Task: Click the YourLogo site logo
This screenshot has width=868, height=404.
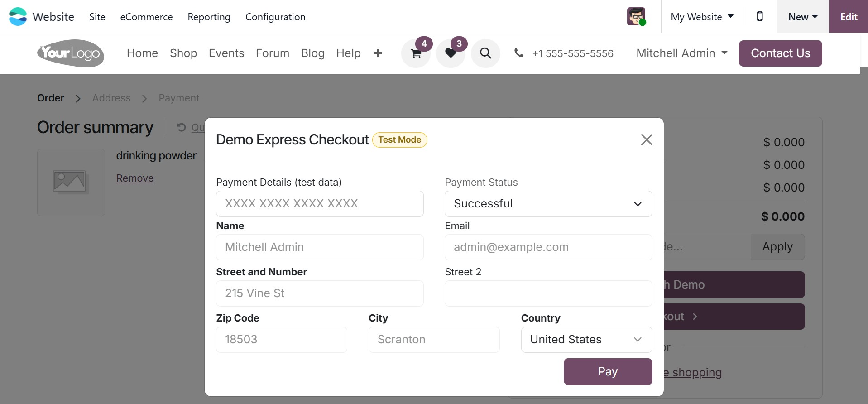Action: (71, 53)
